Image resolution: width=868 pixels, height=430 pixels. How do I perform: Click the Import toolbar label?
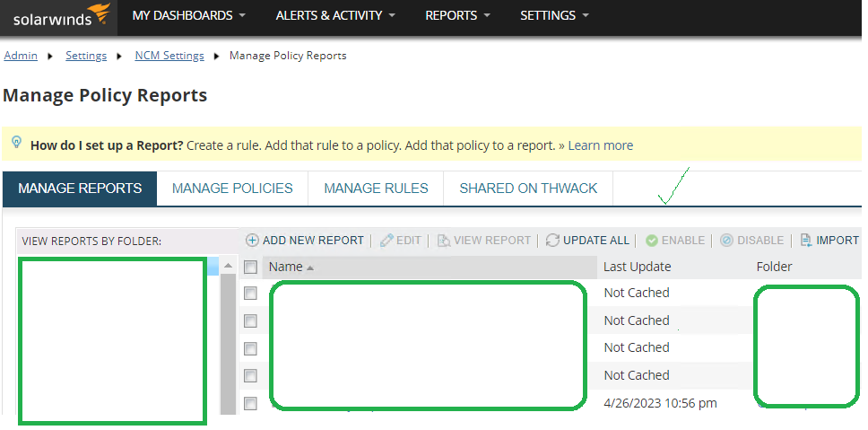[838, 241]
